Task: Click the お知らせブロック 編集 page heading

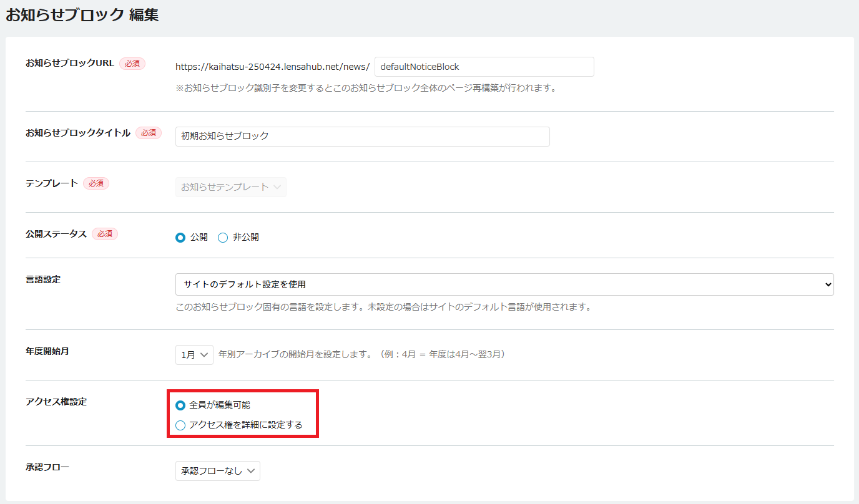Action: [82, 16]
